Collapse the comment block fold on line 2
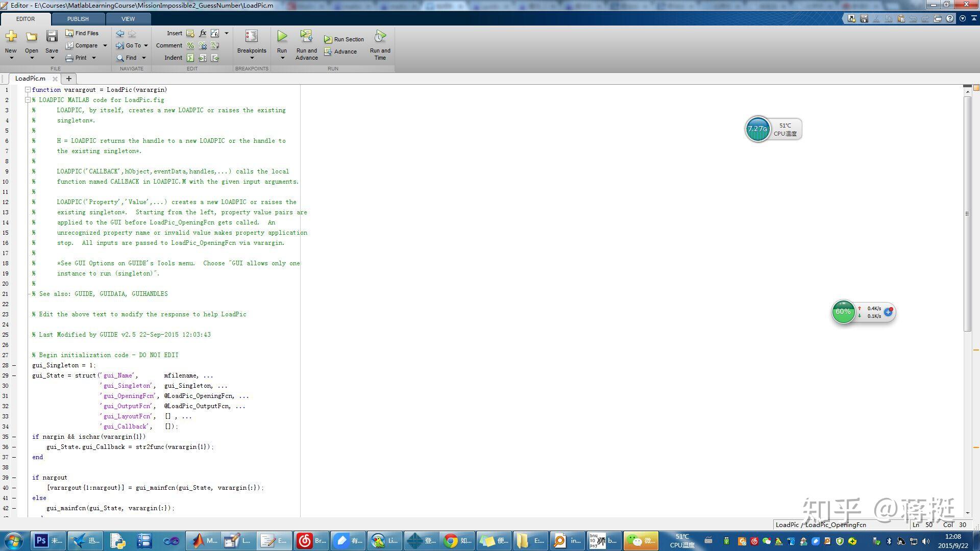This screenshot has width=980, height=551. [28, 100]
